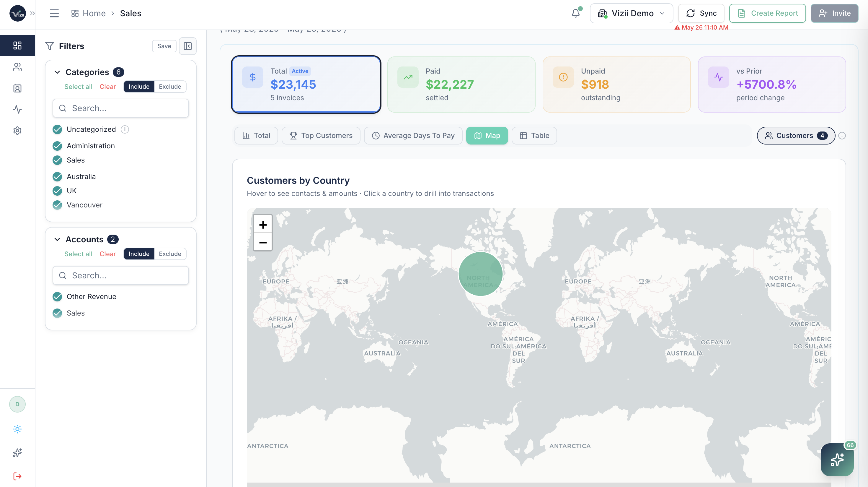The height and width of the screenshot is (487, 868).
Task: Click the Filters funnel icon
Action: coord(50,46)
